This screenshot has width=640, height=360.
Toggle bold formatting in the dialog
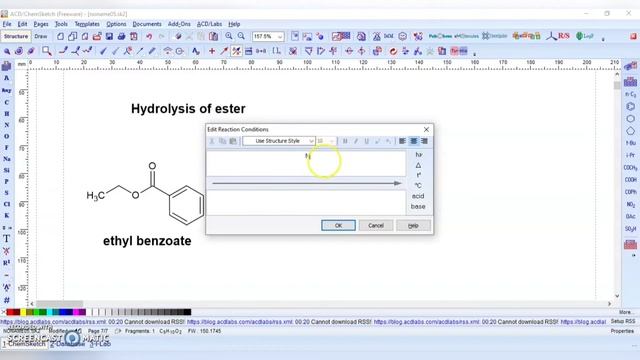tap(345, 141)
